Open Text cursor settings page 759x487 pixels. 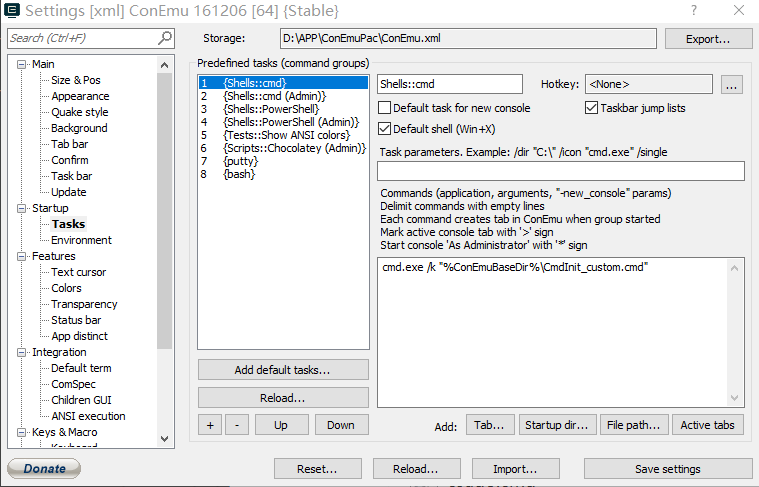click(78, 272)
